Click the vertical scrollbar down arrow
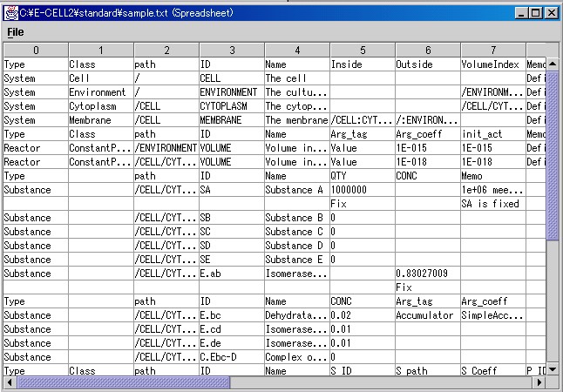The height and width of the screenshot is (392, 563). coord(553,369)
